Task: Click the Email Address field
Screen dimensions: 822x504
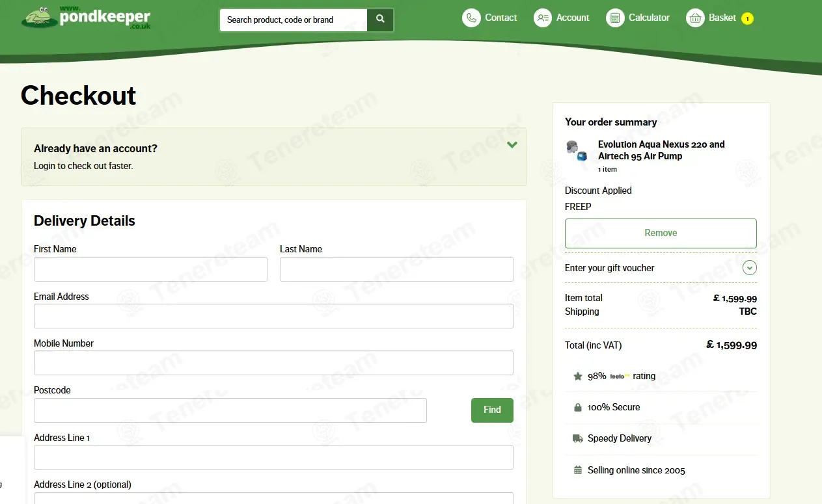Action: pos(273,316)
